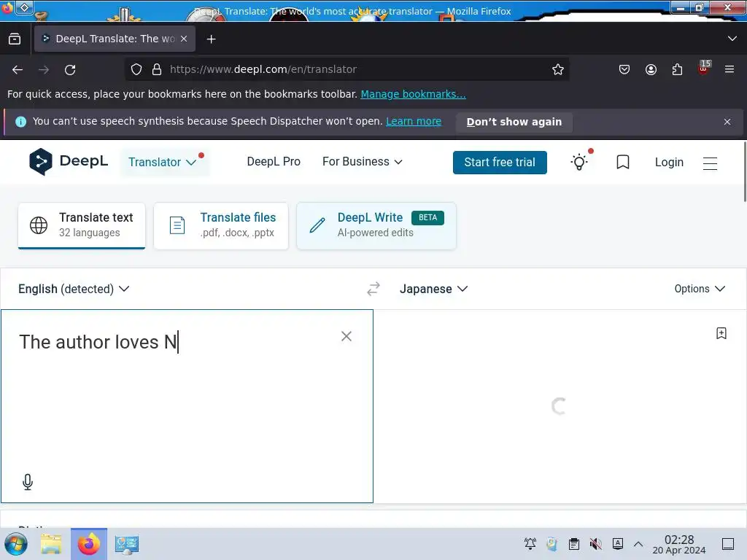Open Firefox View tab icon
The width and height of the screenshot is (747, 560).
(x=15, y=39)
